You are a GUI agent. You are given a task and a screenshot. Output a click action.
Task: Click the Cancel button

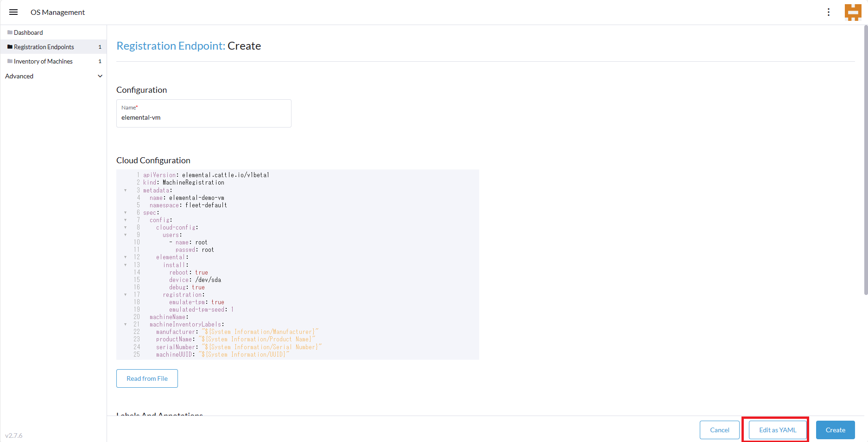tap(719, 430)
